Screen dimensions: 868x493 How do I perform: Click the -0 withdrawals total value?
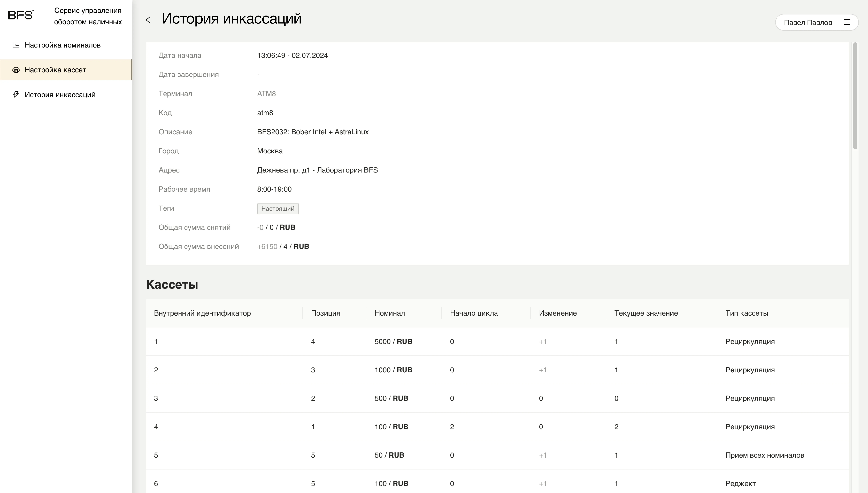click(260, 228)
